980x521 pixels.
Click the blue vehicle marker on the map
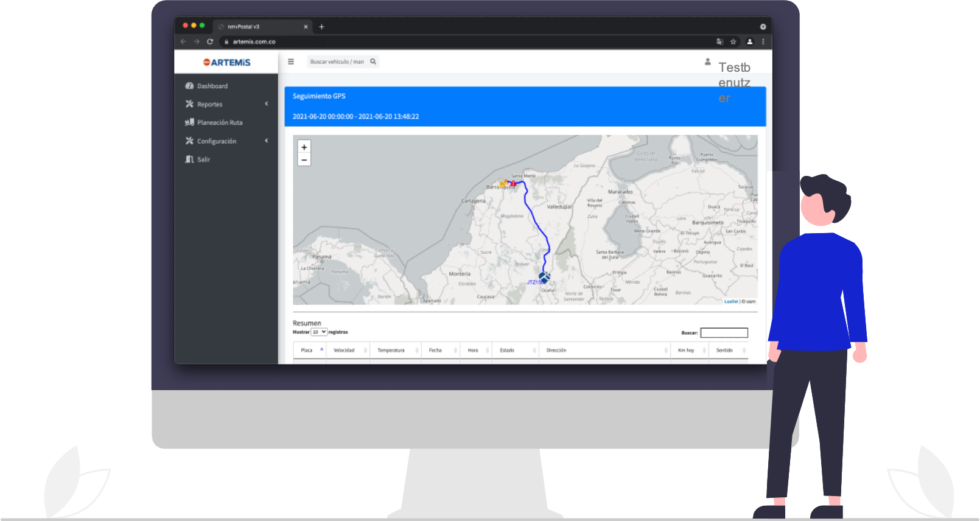coord(544,278)
